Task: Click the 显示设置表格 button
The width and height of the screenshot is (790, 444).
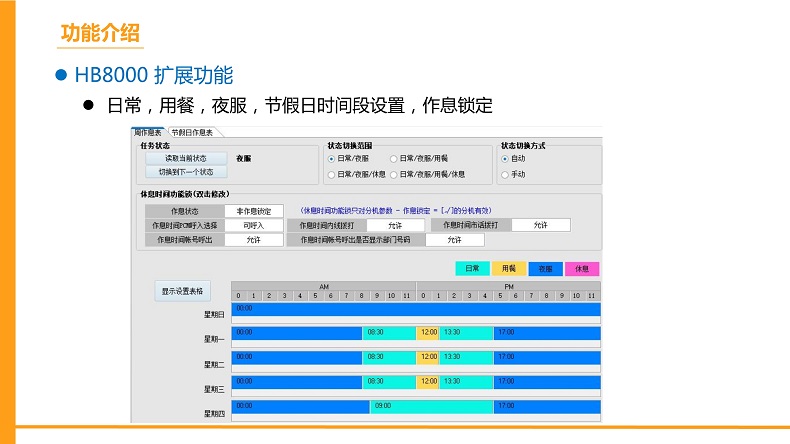Action: pyautogui.click(x=182, y=291)
